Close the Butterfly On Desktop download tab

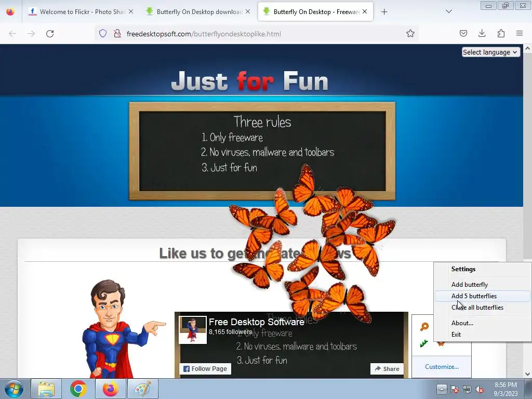tap(248, 11)
